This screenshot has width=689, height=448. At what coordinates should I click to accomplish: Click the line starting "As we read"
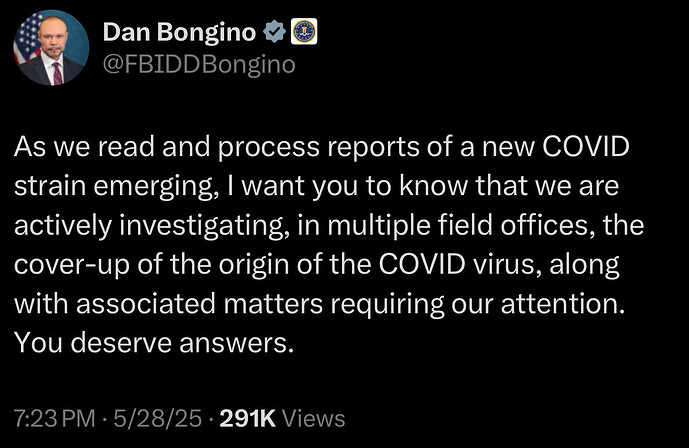pyautogui.click(x=322, y=147)
